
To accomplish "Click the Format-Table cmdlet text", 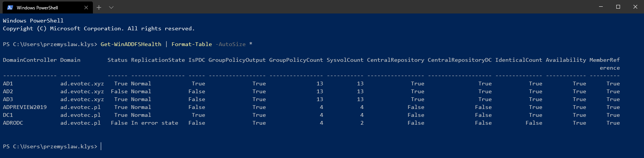I will 191,44.
